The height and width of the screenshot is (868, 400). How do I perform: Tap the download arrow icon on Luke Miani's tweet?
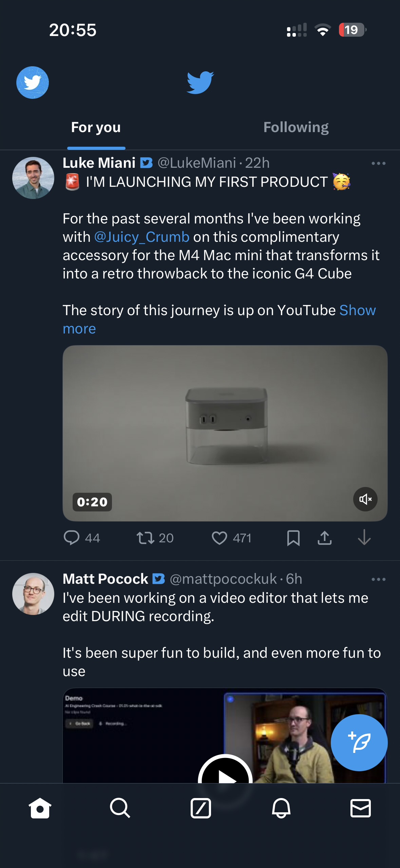coord(364,538)
